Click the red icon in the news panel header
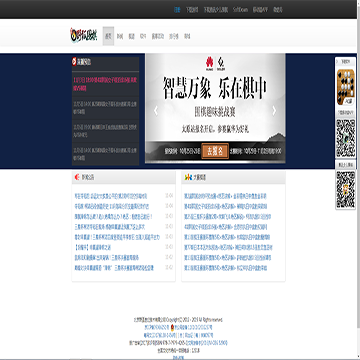This screenshot has height=360, width=360. [77, 177]
